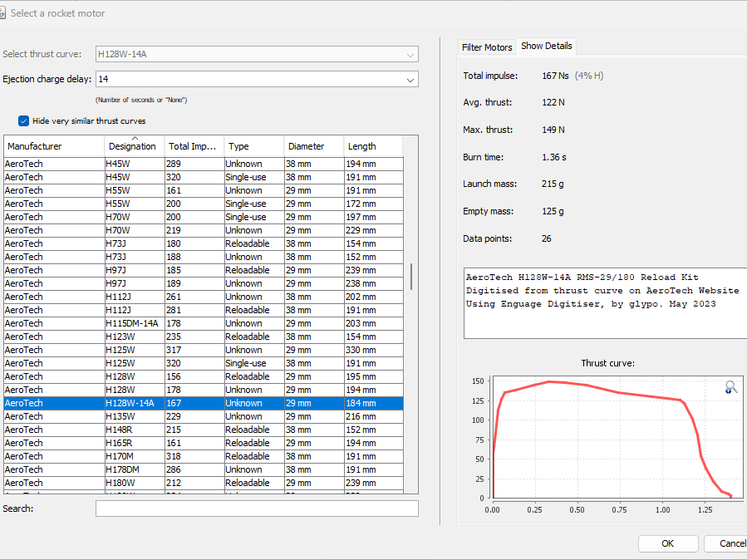The width and height of the screenshot is (747, 560).
Task: Click the Length column header
Action: click(372, 146)
